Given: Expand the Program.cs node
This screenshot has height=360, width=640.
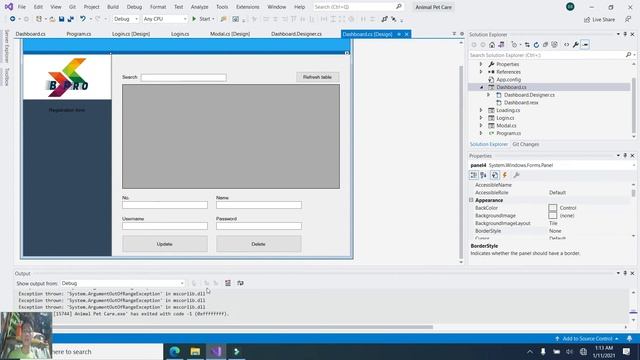Looking at the screenshot, I should (x=481, y=133).
